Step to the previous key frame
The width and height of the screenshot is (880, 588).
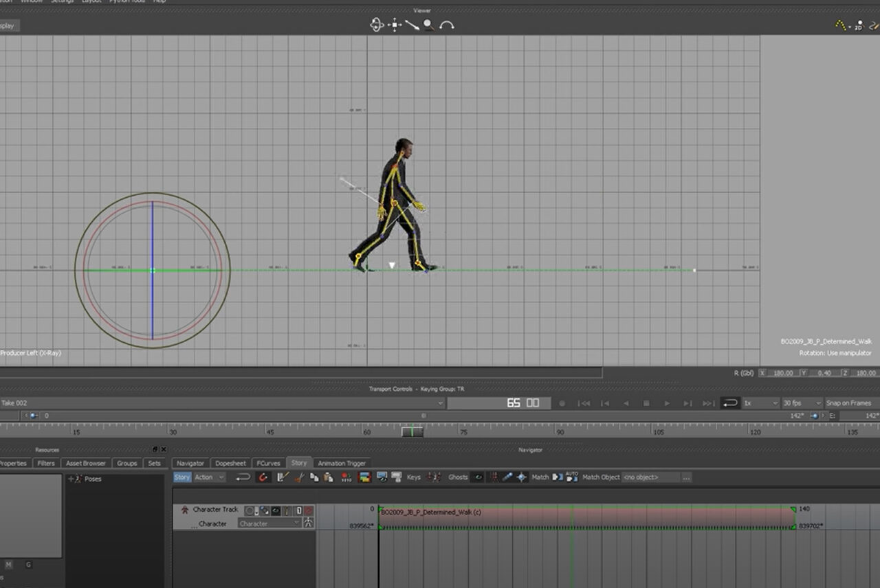pyautogui.click(x=605, y=403)
